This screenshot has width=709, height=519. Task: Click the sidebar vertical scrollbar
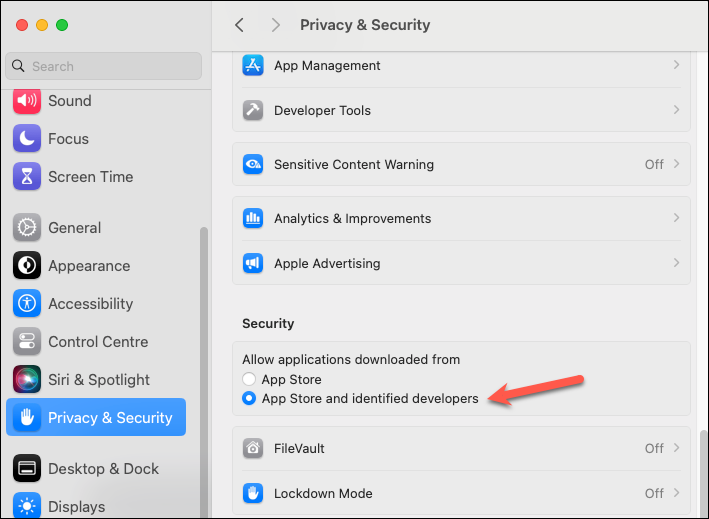(x=204, y=372)
